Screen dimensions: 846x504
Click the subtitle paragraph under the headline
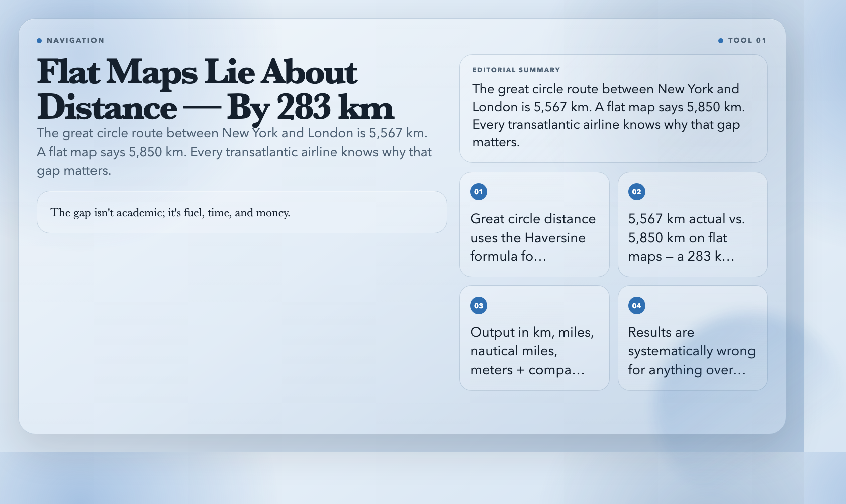pos(234,152)
